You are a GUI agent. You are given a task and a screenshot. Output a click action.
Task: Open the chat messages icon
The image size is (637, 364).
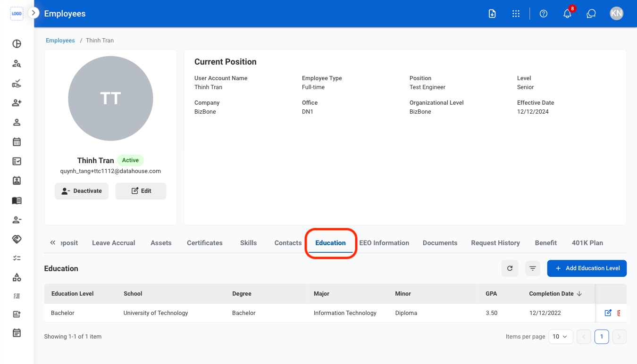591,14
